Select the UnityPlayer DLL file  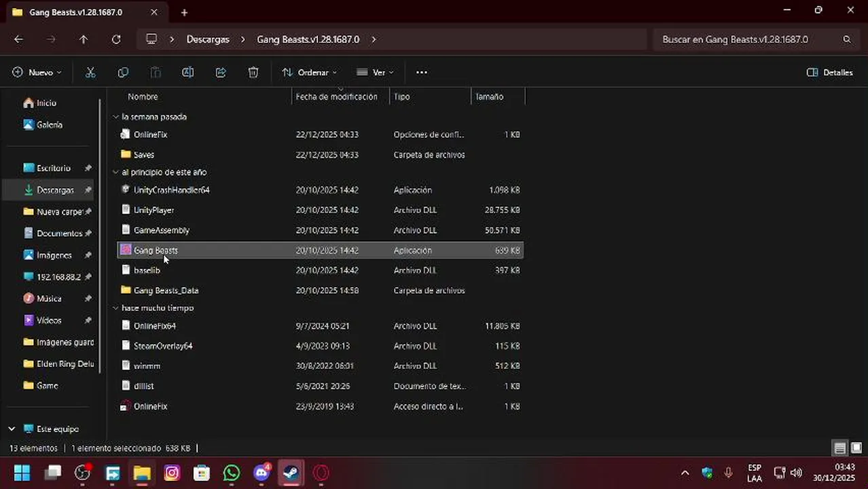320,211
